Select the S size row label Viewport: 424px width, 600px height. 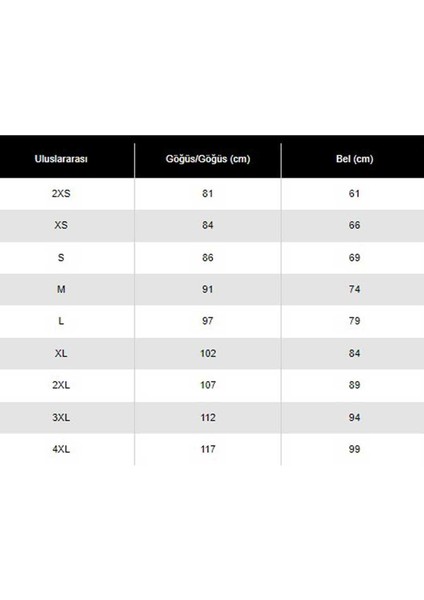(61, 258)
